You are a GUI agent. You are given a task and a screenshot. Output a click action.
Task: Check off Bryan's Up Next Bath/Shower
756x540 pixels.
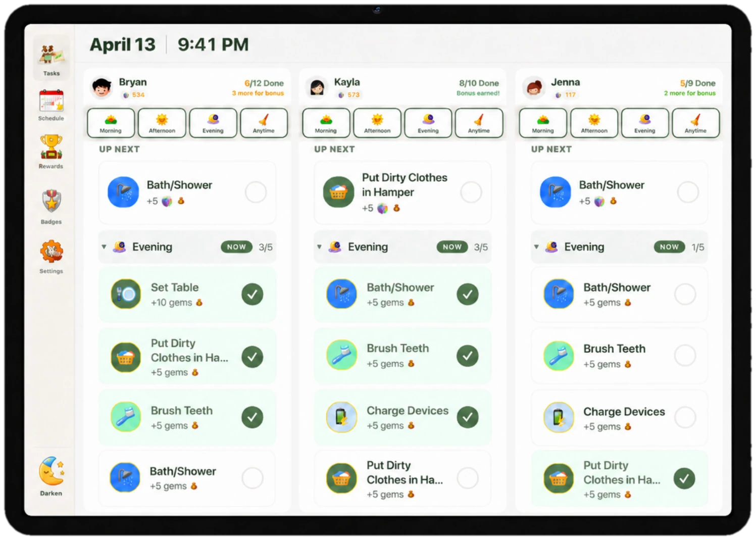tap(256, 192)
